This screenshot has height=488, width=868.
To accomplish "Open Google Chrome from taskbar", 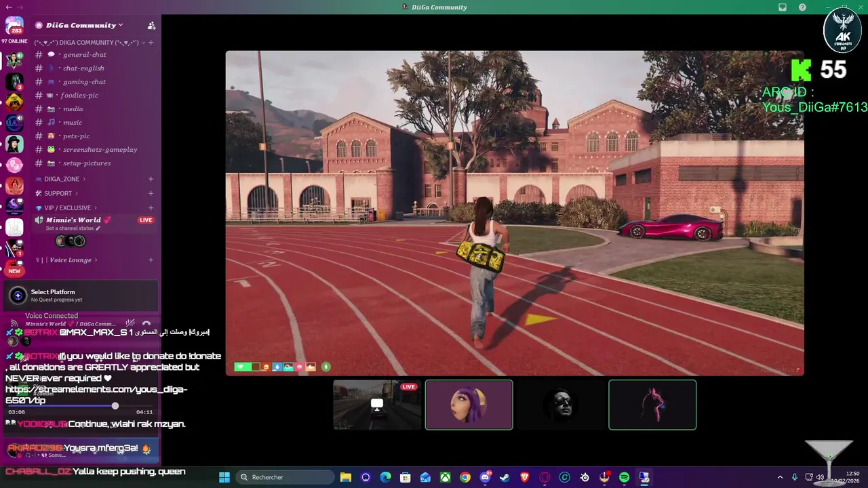I will tap(465, 477).
